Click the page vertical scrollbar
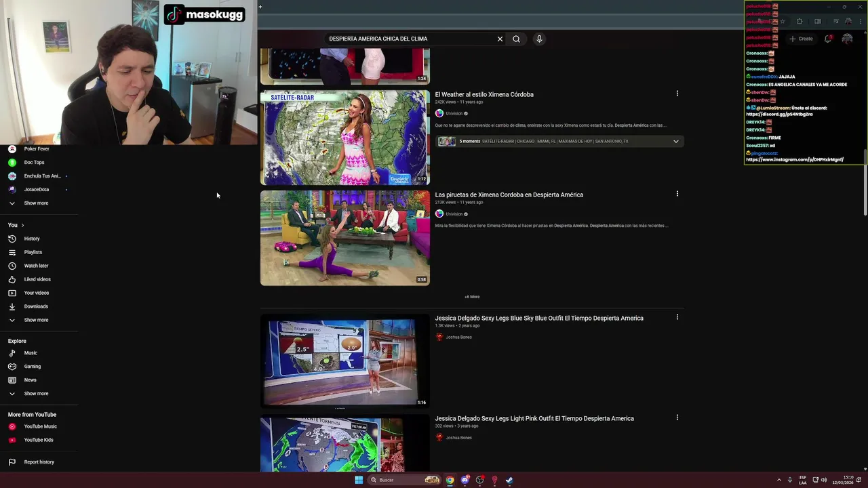 click(x=865, y=183)
